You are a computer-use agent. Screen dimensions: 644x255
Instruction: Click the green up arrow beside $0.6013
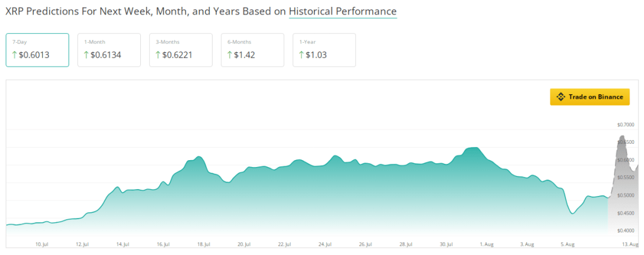pos(15,55)
